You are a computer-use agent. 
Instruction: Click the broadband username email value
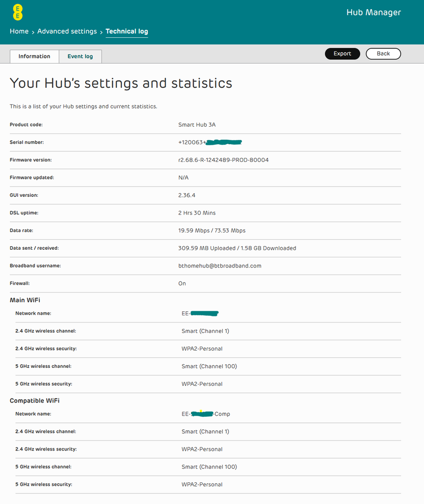(x=219, y=266)
